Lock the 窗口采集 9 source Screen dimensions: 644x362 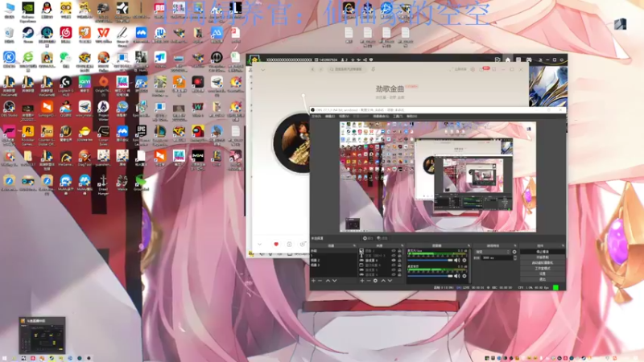tap(399, 265)
